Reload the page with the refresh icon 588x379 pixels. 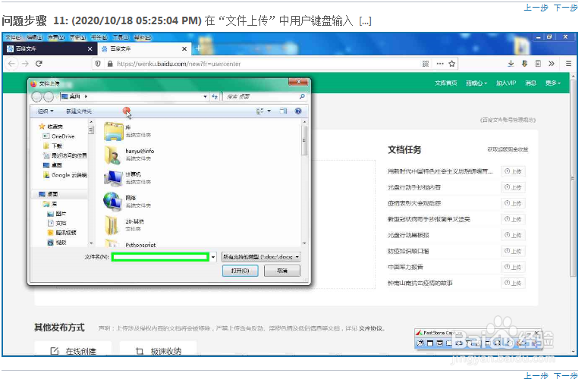(x=39, y=64)
